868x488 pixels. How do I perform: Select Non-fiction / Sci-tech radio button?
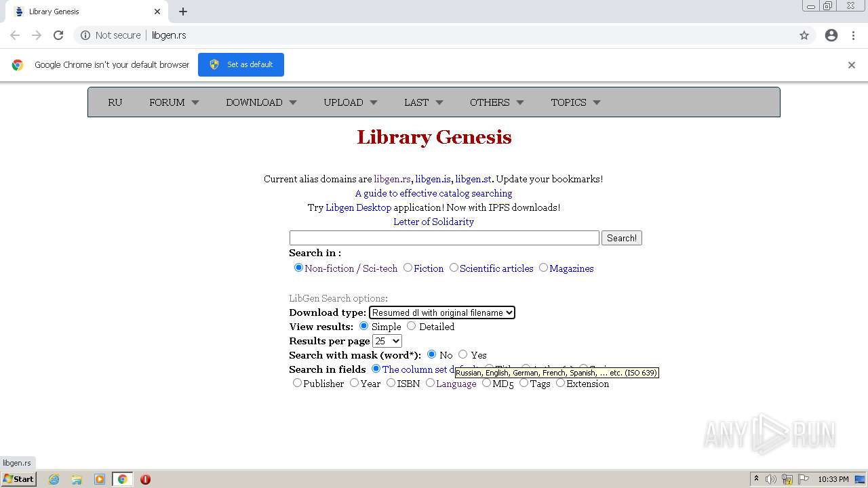(x=298, y=268)
